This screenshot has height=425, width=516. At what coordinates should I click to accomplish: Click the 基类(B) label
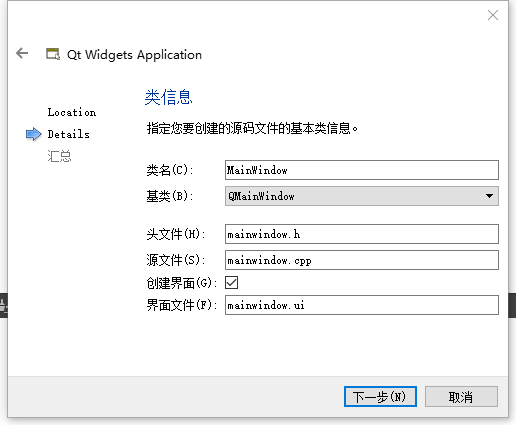click(x=170, y=196)
